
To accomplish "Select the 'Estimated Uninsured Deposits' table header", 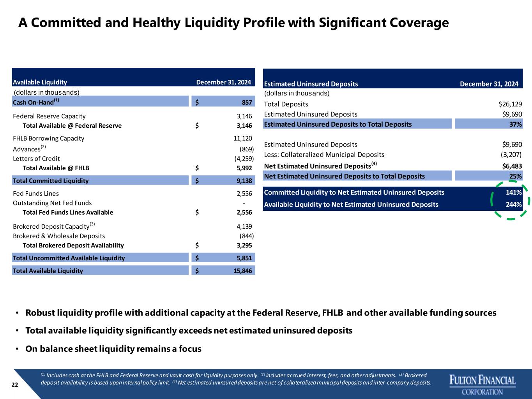I will click(311, 84).
